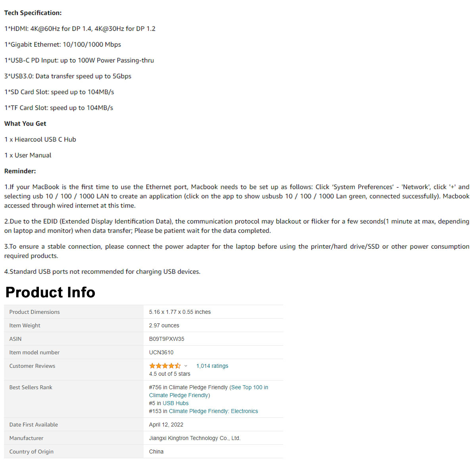Click the Product Dimensions value
This screenshot has height=465, width=476.
[180, 312]
